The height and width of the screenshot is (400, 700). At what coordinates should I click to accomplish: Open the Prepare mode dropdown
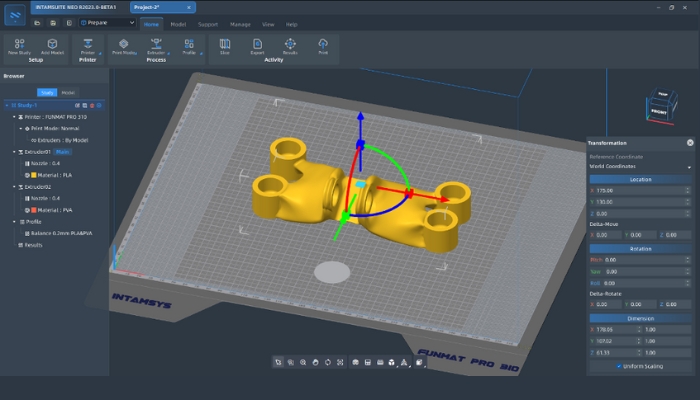108,22
